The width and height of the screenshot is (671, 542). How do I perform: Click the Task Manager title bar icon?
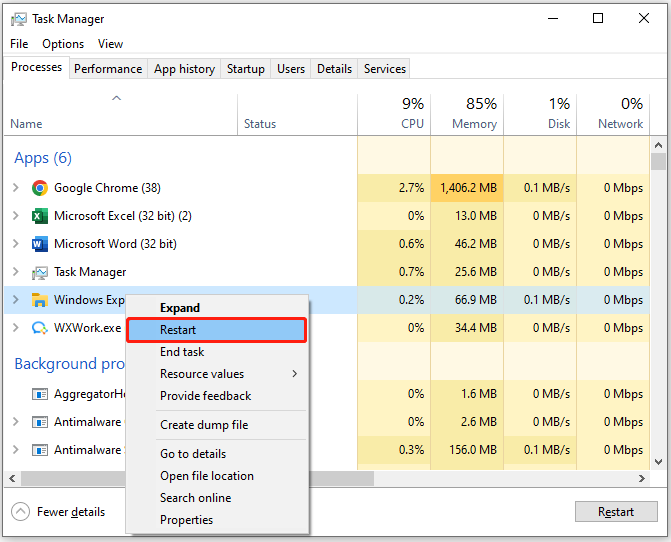pyautogui.click(x=18, y=19)
